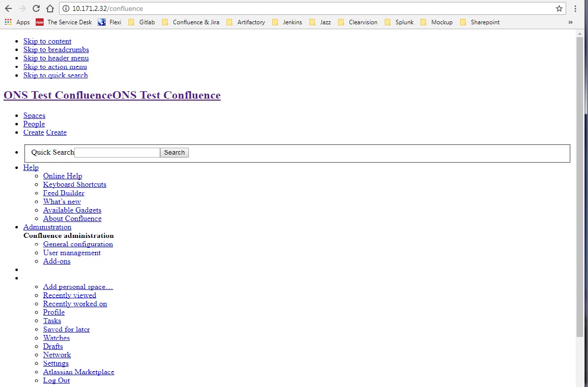This screenshot has width=588, height=387.
Task: Log Out of Confluence
Action: pyautogui.click(x=56, y=380)
